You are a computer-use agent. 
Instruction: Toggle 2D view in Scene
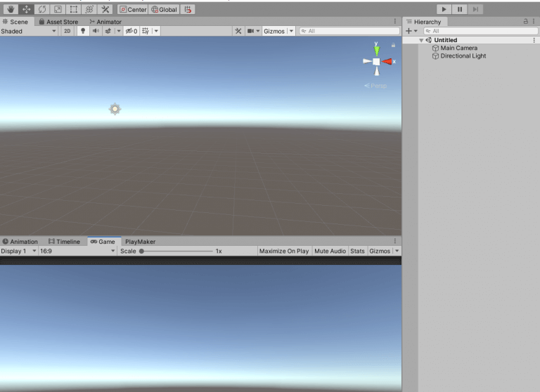(x=67, y=31)
